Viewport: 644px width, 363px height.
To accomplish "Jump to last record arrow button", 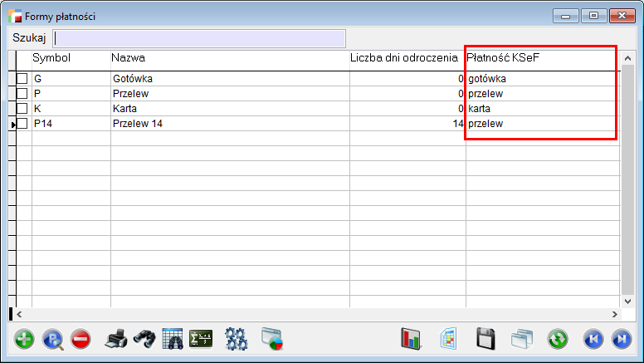I will (621, 338).
